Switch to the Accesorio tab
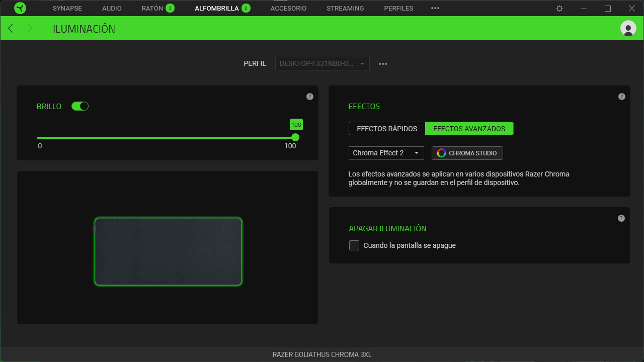Screen dimensions: 644x362 pos(288,8)
